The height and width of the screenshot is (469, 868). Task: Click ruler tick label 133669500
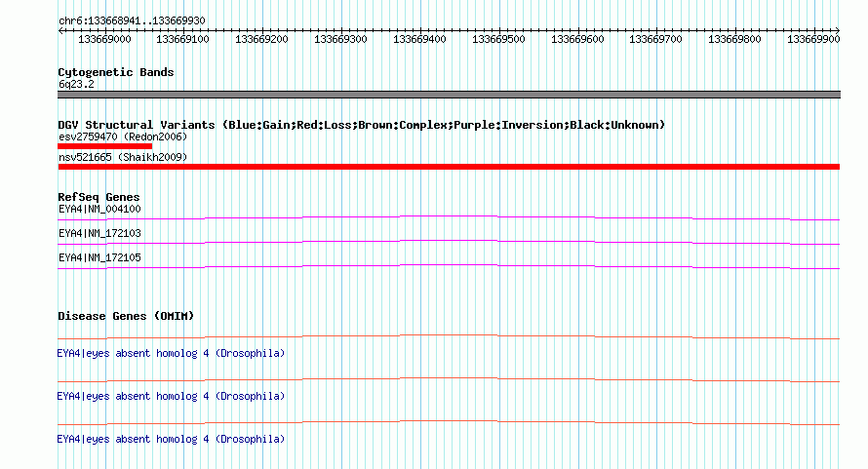(x=498, y=39)
